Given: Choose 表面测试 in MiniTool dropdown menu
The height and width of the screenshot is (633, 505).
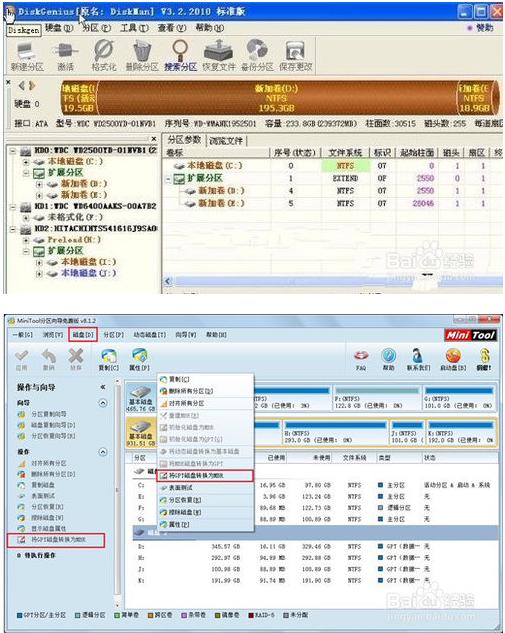Looking at the screenshot, I should pyautogui.click(x=205, y=488).
